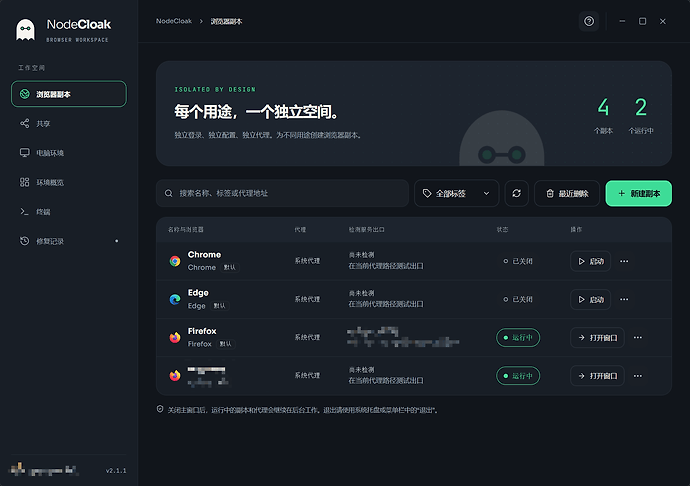Open more options for Chrome row
The height and width of the screenshot is (486, 690).
click(x=624, y=261)
